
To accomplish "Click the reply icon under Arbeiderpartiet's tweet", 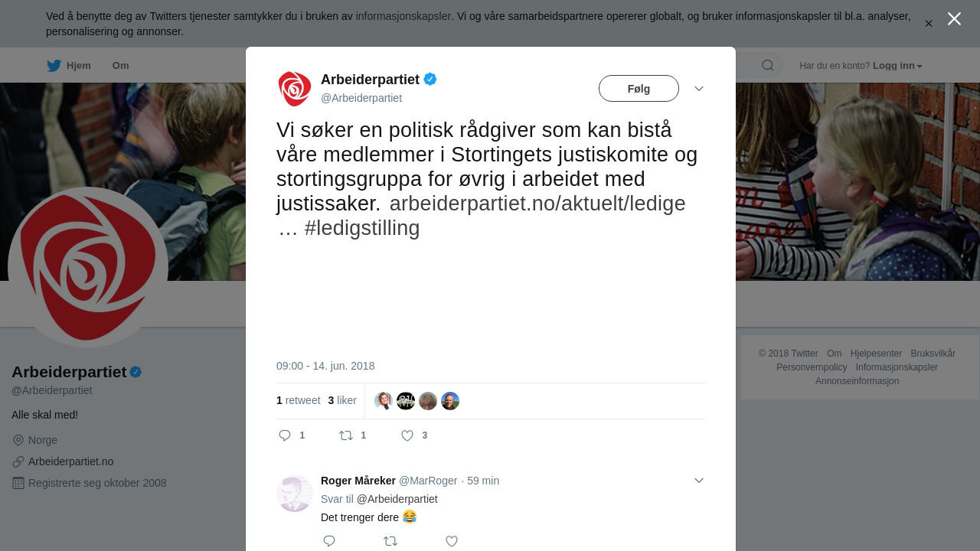I will (x=285, y=435).
